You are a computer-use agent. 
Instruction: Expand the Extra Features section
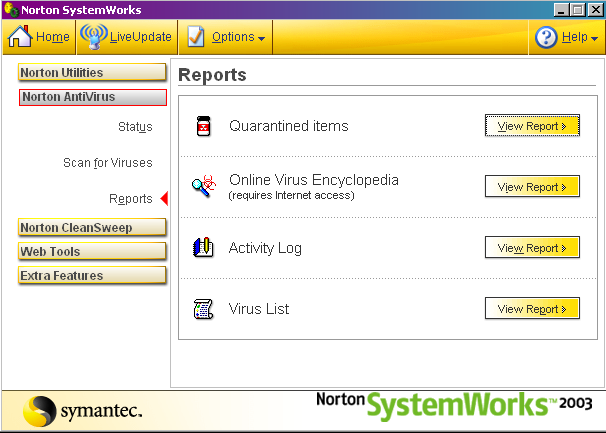pos(92,275)
